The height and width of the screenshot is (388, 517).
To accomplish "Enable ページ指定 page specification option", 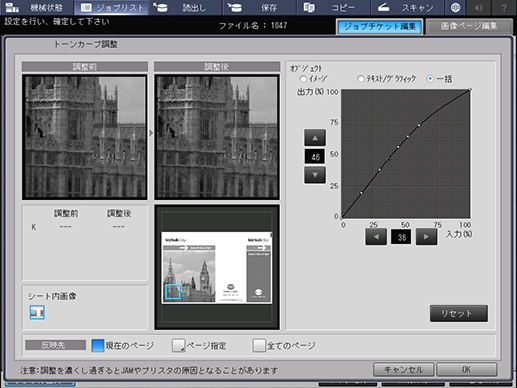I will click(178, 346).
